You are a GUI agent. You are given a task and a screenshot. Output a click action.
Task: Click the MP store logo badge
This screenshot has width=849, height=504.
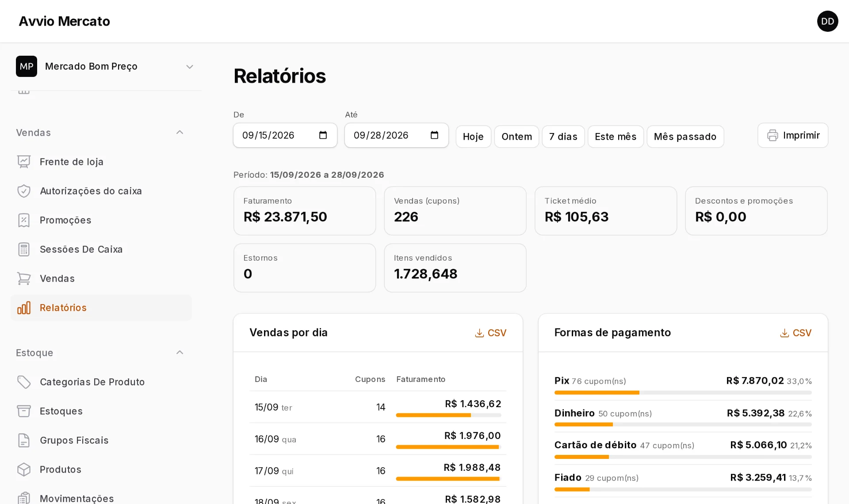[27, 66]
